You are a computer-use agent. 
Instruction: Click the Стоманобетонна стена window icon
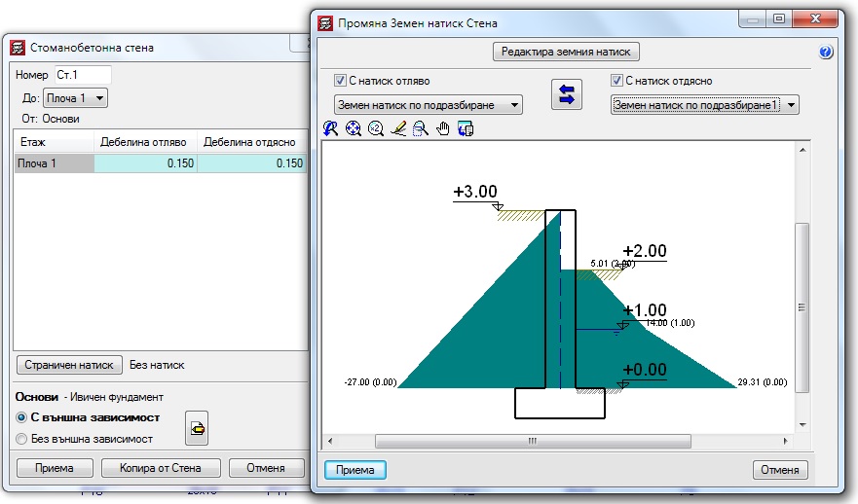18,48
